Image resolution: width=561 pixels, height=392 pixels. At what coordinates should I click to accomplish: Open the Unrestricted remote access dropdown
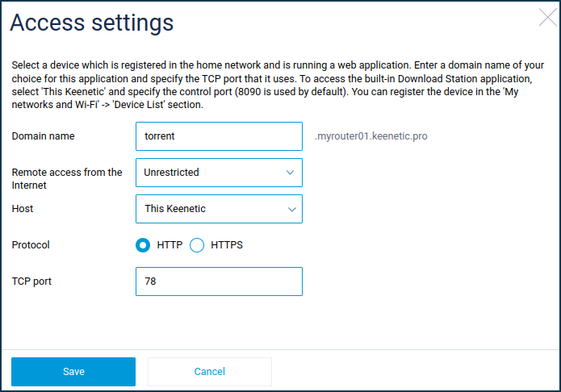click(x=219, y=173)
